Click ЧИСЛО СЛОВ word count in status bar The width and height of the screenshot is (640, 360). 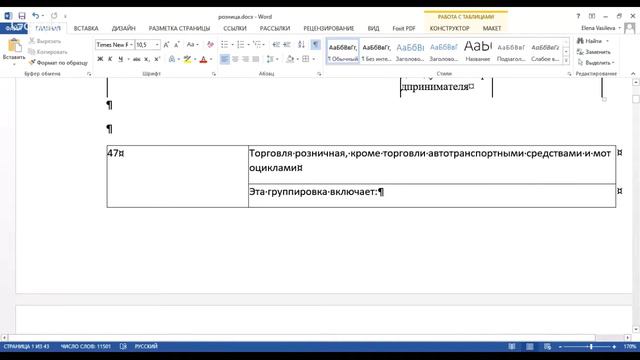click(x=86, y=347)
